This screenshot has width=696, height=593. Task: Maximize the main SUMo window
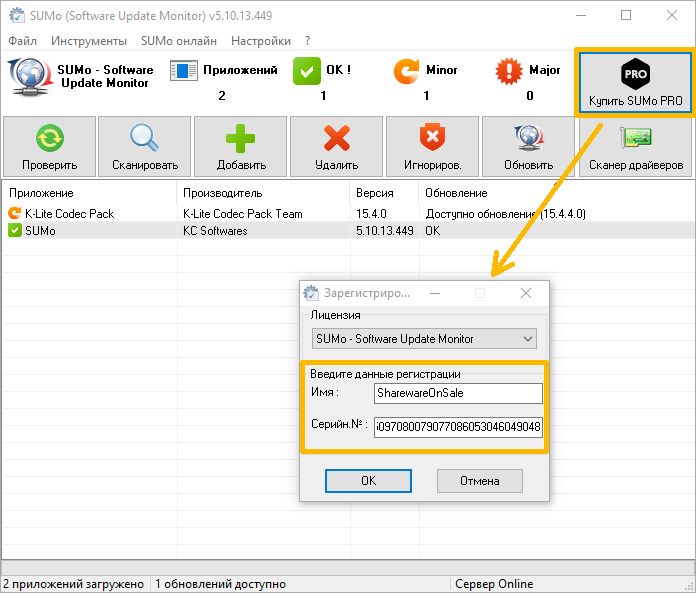click(x=626, y=15)
